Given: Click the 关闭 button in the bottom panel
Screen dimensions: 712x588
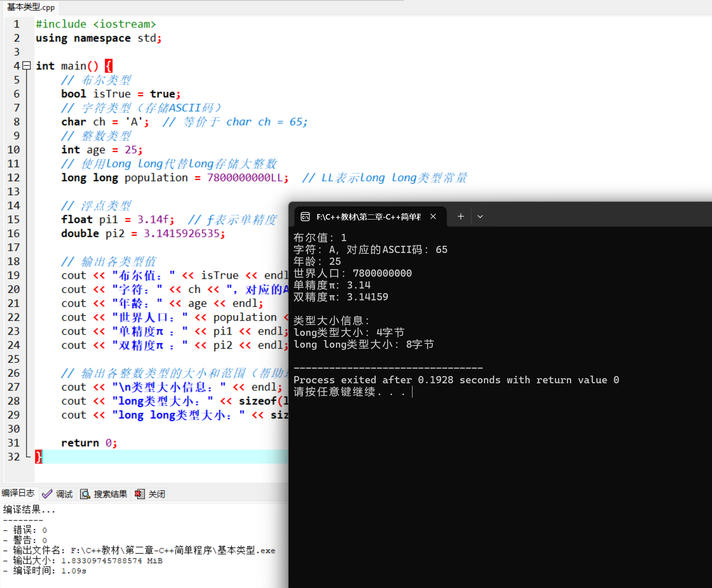Looking at the screenshot, I should tap(150, 494).
